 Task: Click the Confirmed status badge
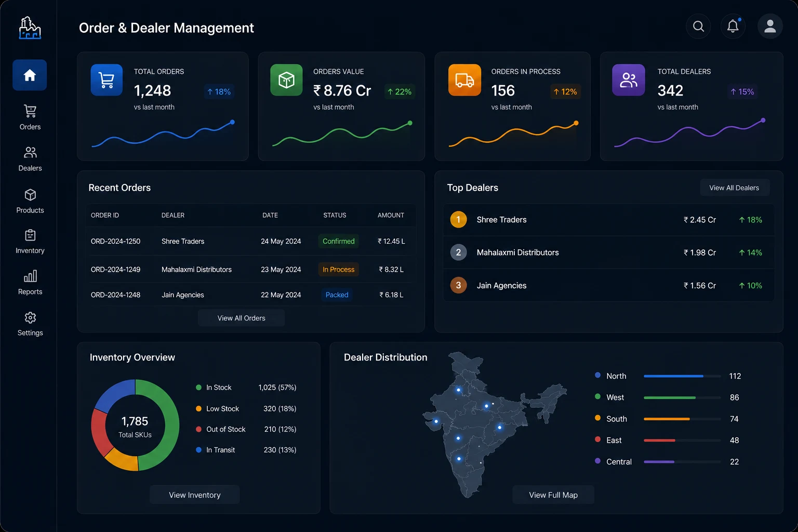pyautogui.click(x=338, y=241)
